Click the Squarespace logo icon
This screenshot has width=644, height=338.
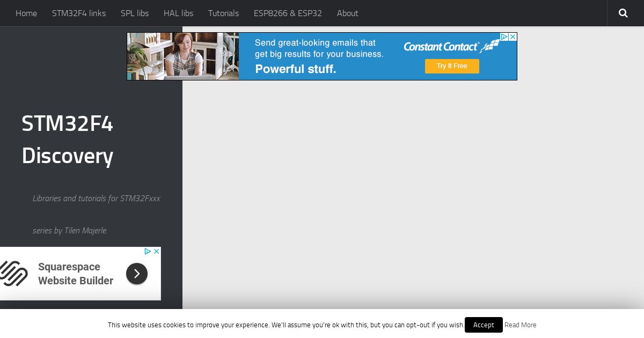click(13, 274)
